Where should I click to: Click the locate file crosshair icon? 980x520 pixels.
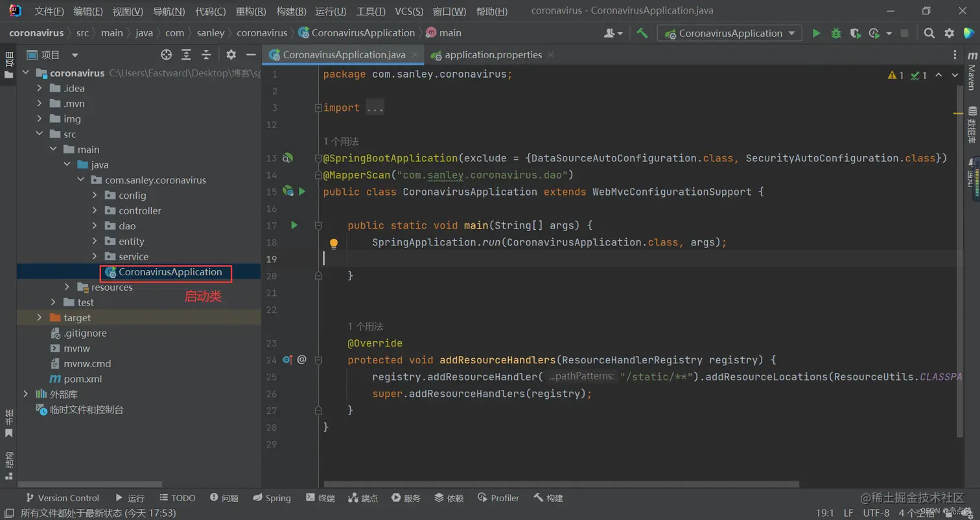point(167,55)
